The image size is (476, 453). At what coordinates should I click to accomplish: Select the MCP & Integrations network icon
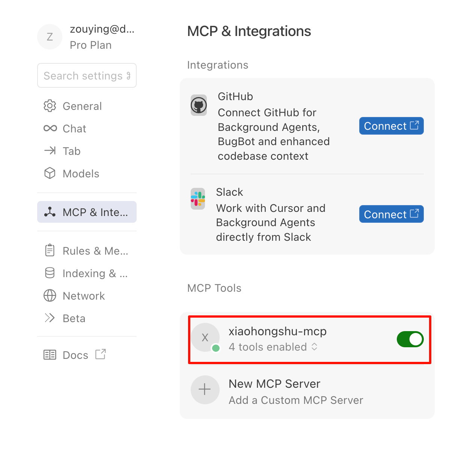[50, 212]
